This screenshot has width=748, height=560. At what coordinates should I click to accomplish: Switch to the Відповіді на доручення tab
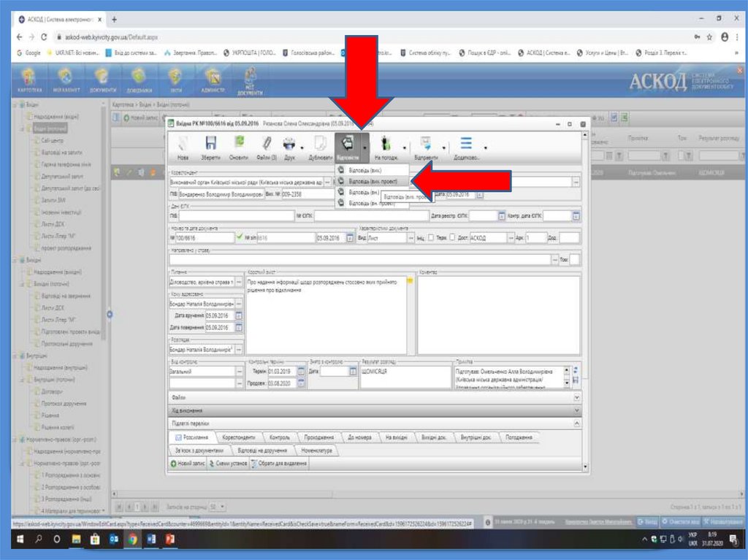coord(262,450)
